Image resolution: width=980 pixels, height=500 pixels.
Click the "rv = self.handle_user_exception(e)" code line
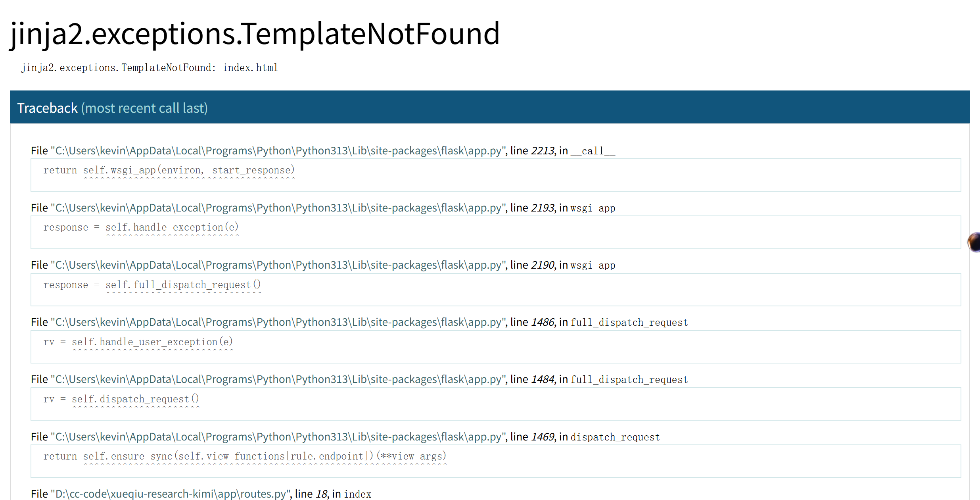pos(138,342)
